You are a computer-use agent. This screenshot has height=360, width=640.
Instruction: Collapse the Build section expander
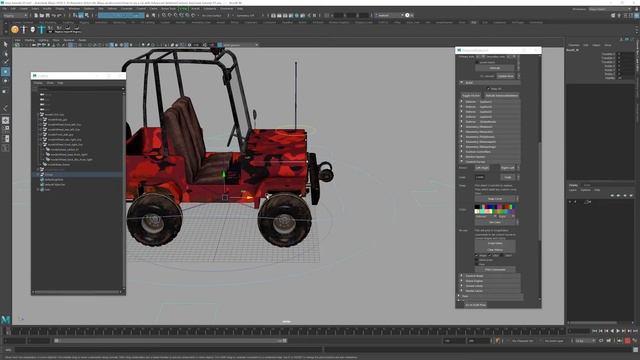click(x=462, y=82)
